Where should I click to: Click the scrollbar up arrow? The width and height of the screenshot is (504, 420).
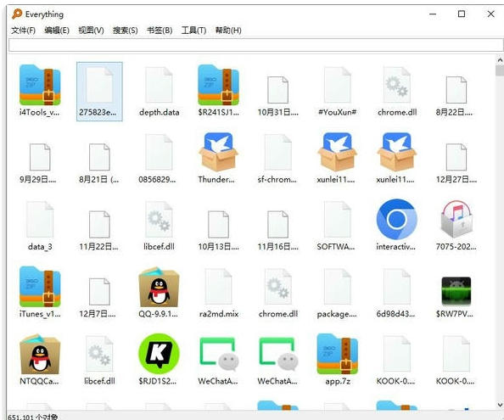(500, 60)
